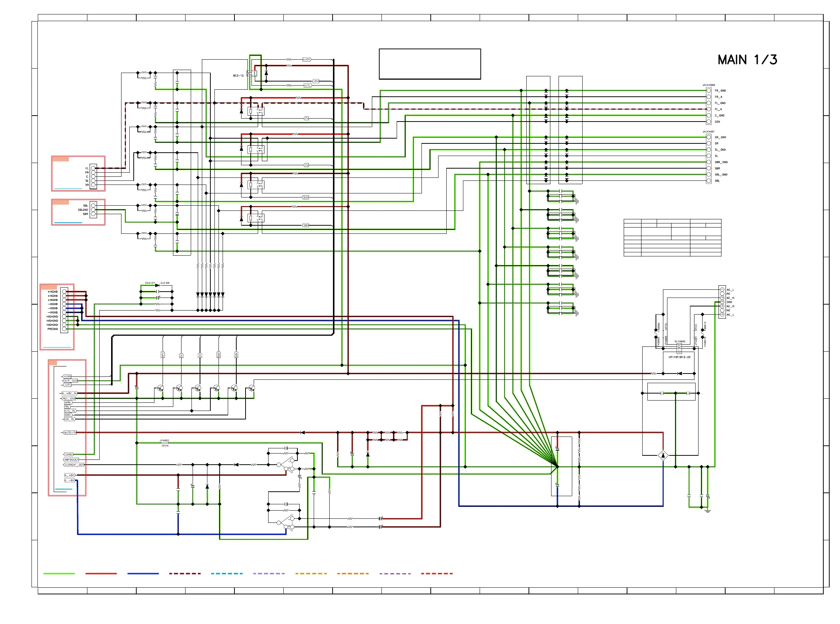The width and height of the screenshot is (840, 624).
Task: Click the solid green legend line
Action: (59, 573)
